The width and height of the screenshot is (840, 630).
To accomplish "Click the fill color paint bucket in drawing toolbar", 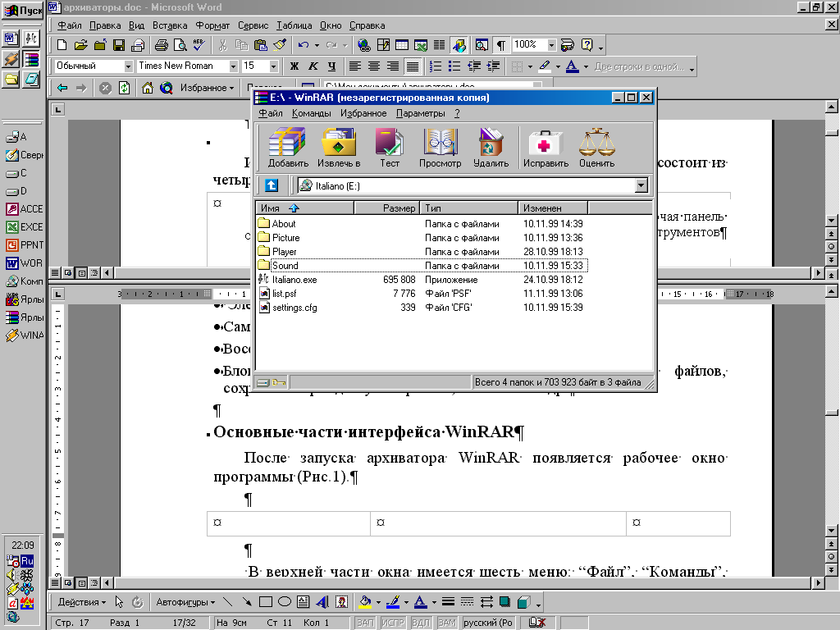I will (365, 602).
